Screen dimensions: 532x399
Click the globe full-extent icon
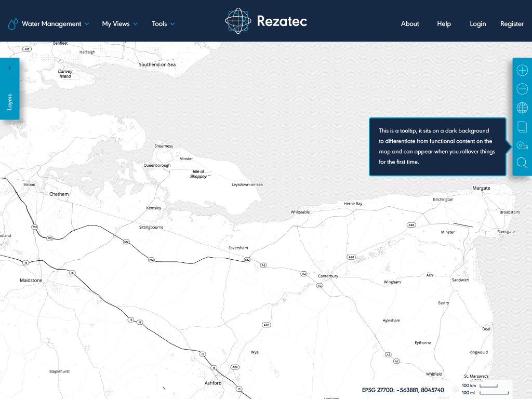coord(522,108)
